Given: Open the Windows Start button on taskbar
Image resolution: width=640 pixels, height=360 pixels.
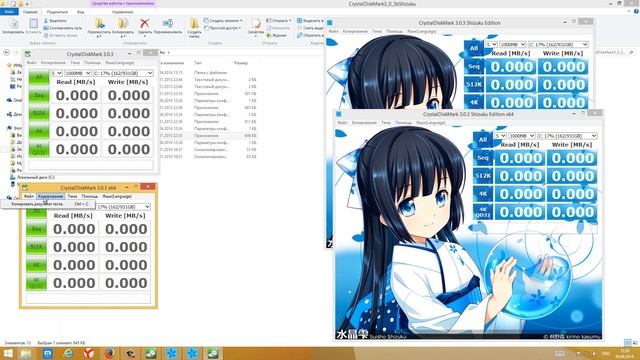Looking at the screenshot, I should click(x=8, y=353).
